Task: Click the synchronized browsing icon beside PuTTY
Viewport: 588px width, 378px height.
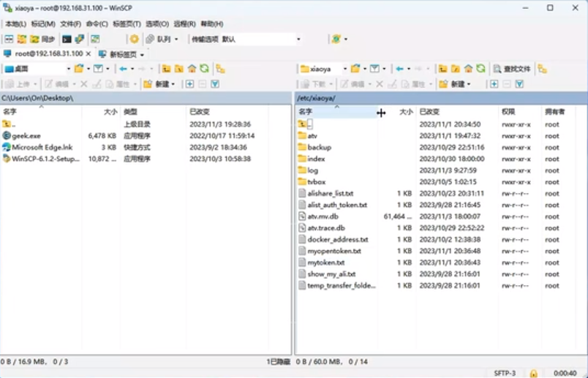Action: (95, 39)
